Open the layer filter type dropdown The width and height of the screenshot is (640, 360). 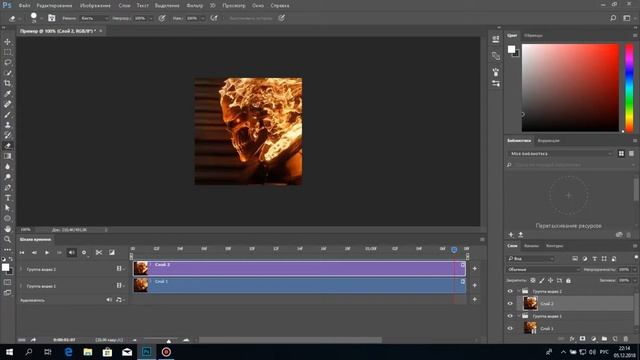pos(531,259)
